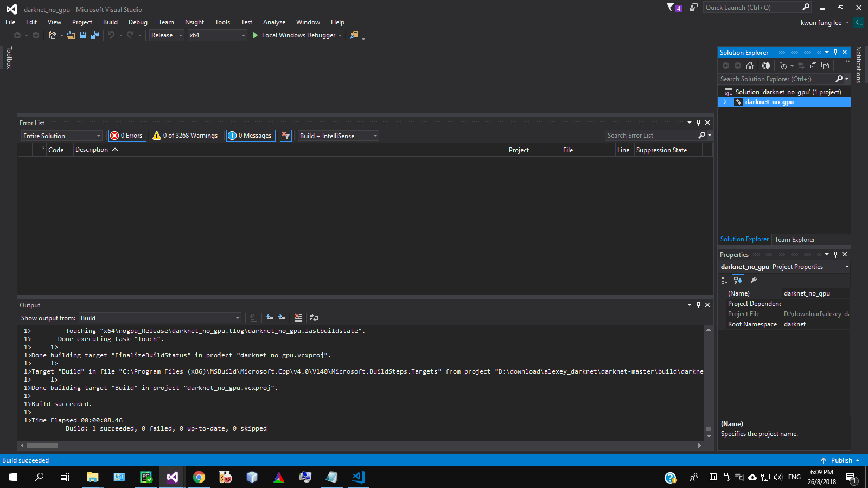Switch to the Team Explorer tab
Screen dimensions: 868x488
[x=795, y=240]
